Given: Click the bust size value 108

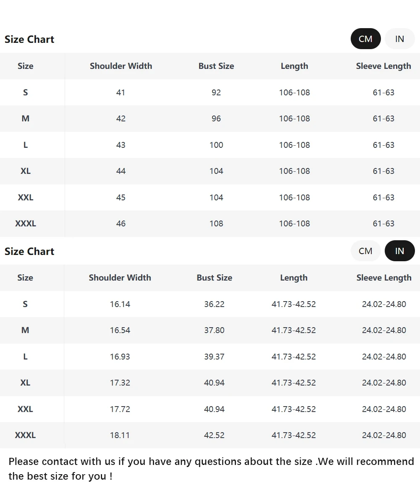Looking at the screenshot, I should (x=216, y=223).
